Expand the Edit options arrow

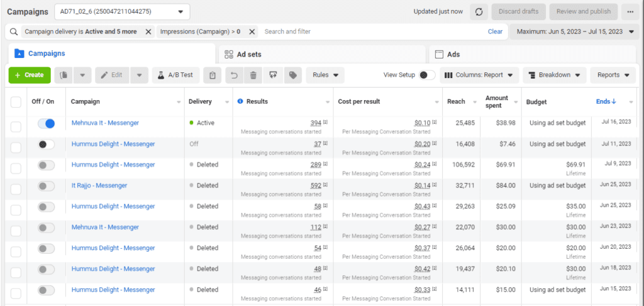(x=139, y=76)
